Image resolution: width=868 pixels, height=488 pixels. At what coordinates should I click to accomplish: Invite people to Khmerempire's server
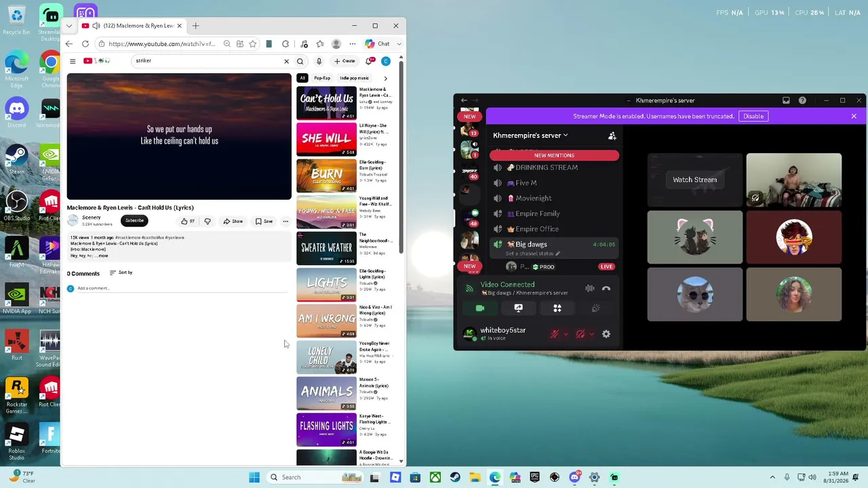tap(612, 136)
